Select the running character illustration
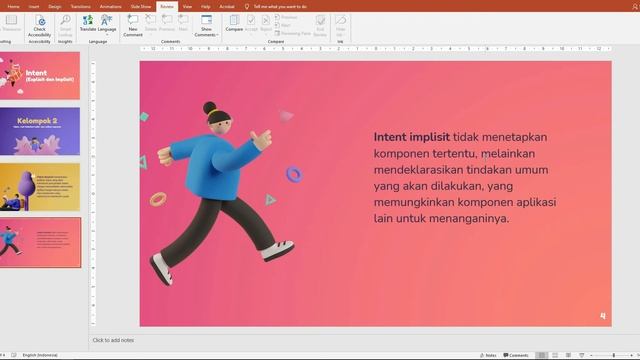This screenshot has width=640, height=360. [222, 193]
